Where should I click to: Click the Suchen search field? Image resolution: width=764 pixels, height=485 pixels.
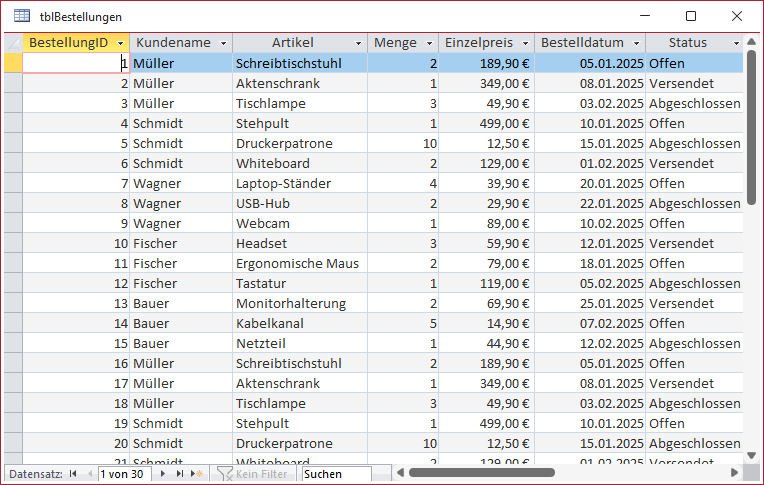coord(335,473)
